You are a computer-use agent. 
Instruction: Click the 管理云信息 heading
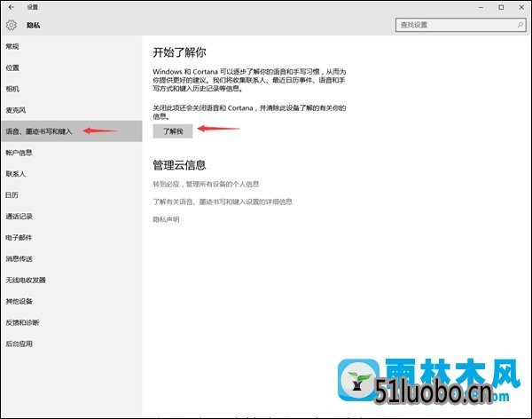[x=179, y=165]
